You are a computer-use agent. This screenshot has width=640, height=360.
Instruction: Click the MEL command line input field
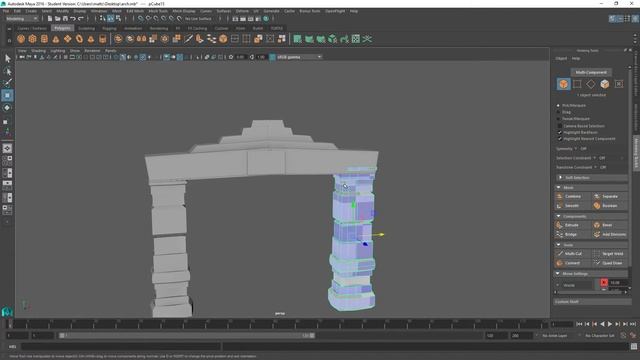(x=120, y=347)
